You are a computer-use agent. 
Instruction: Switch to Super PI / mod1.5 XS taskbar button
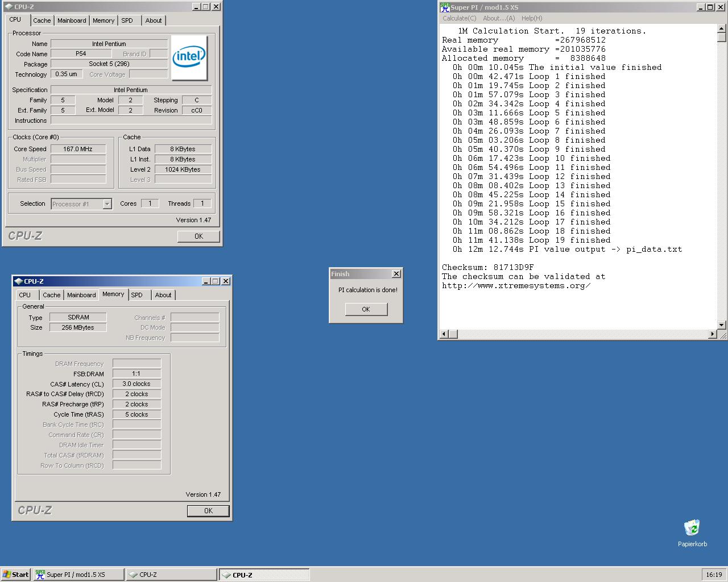(78, 575)
